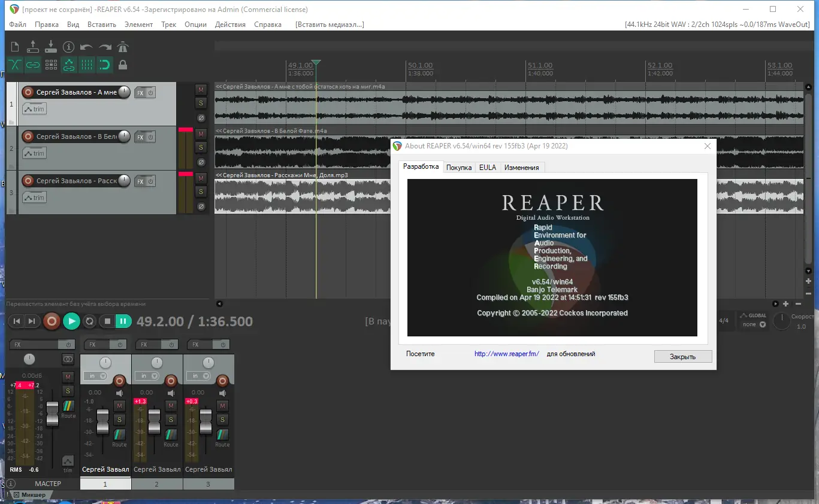The image size is (819, 504).
Task: Toggle the metronome icon
Action: (x=123, y=47)
